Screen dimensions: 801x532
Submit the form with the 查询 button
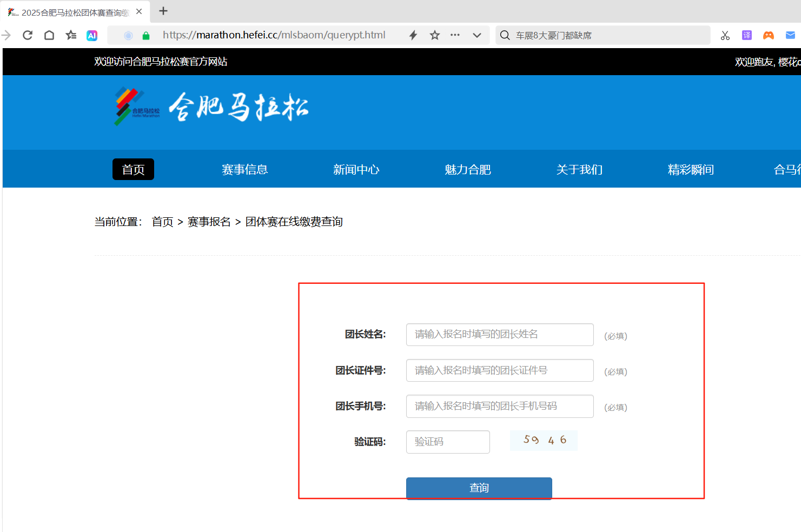(479, 488)
